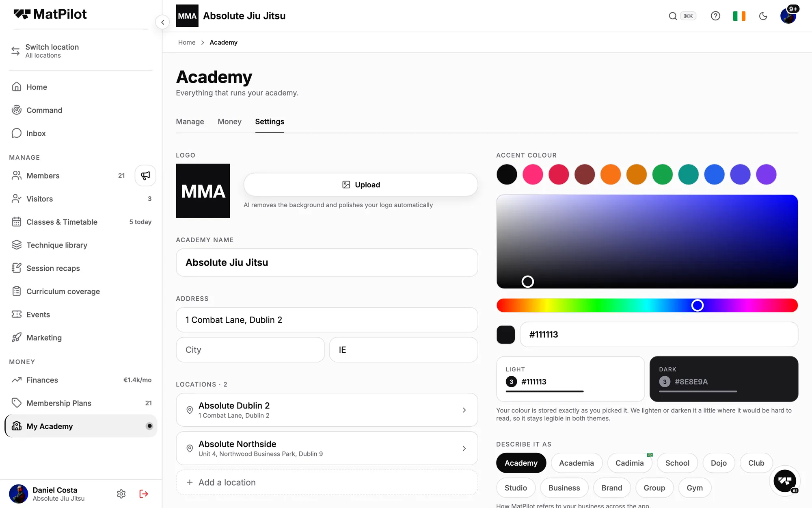Click the red logout icon
The height and width of the screenshot is (508, 812).
coord(144,494)
